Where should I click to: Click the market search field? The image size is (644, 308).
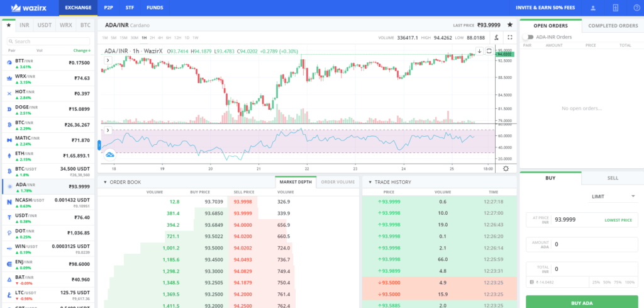(x=48, y=42)
